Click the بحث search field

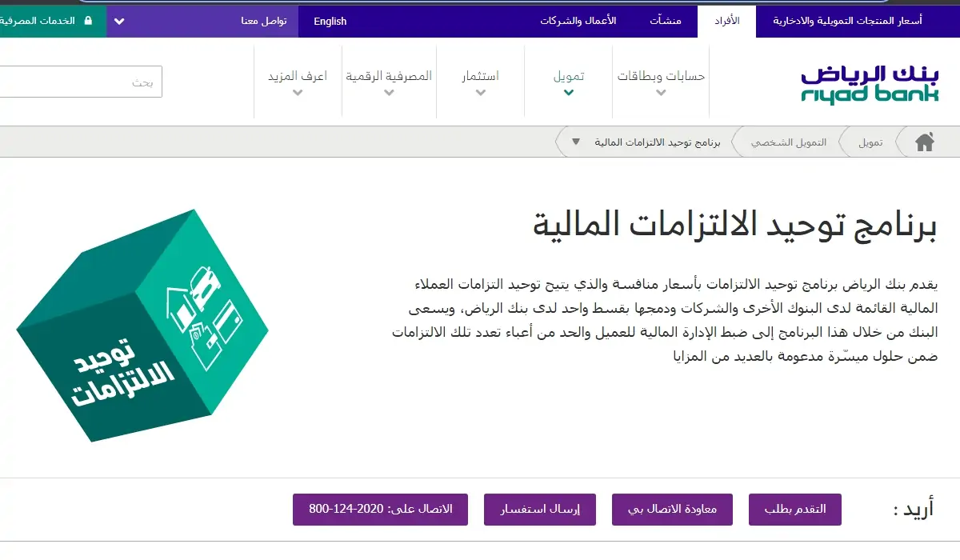[80, 82]
